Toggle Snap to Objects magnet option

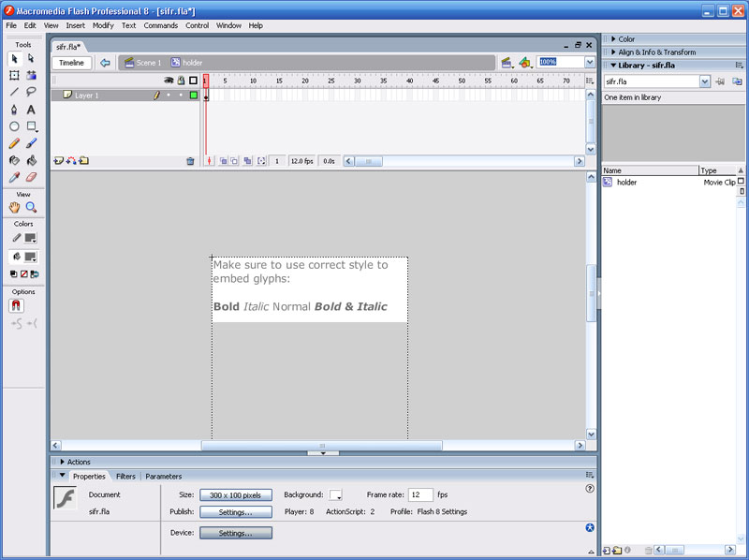point(16,305)
